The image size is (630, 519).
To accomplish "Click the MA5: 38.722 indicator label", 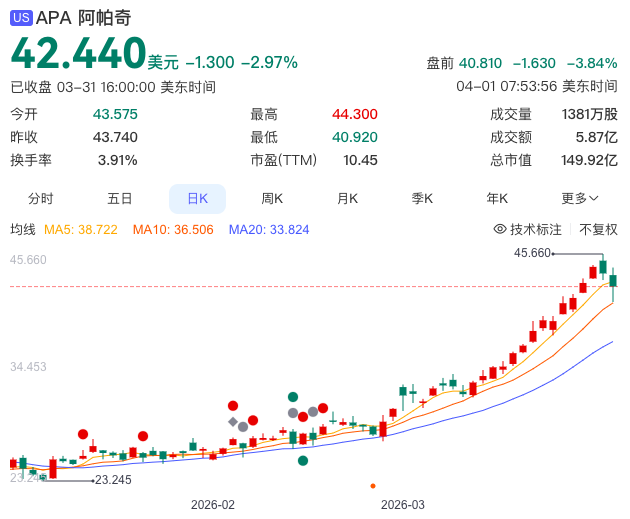I will coord(81,230).
